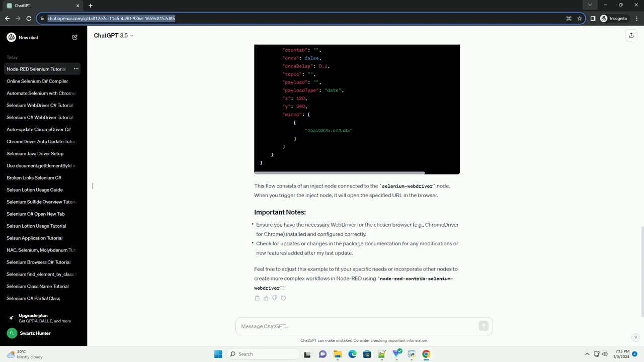
Task: Reload the page
Action: pos(29,19)
